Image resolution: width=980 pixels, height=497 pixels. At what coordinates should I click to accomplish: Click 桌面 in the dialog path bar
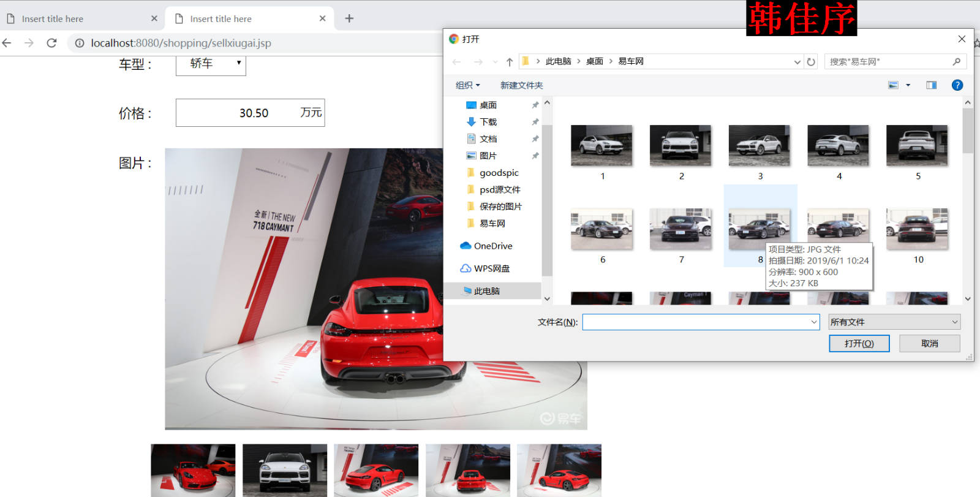pos(595,61)
